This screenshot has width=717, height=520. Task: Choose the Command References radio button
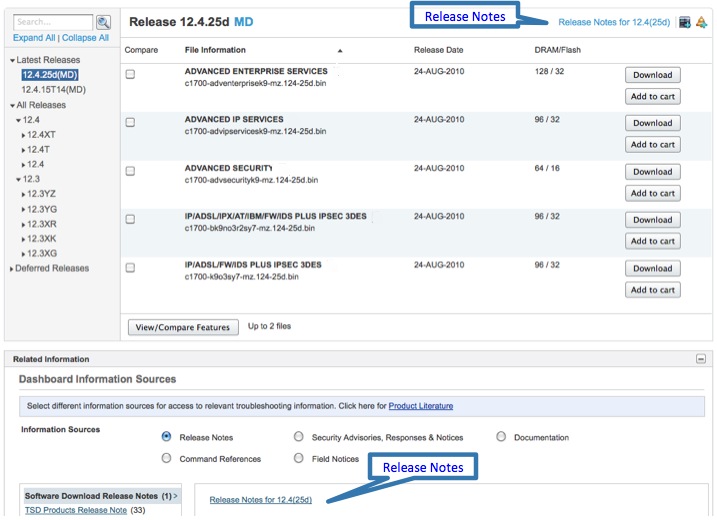tap(166, 458)
